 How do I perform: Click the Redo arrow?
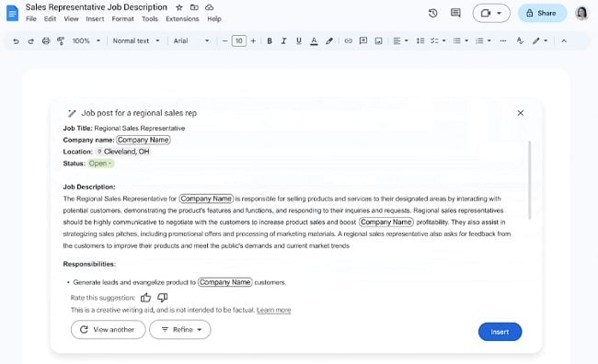(x=30, y=40)
